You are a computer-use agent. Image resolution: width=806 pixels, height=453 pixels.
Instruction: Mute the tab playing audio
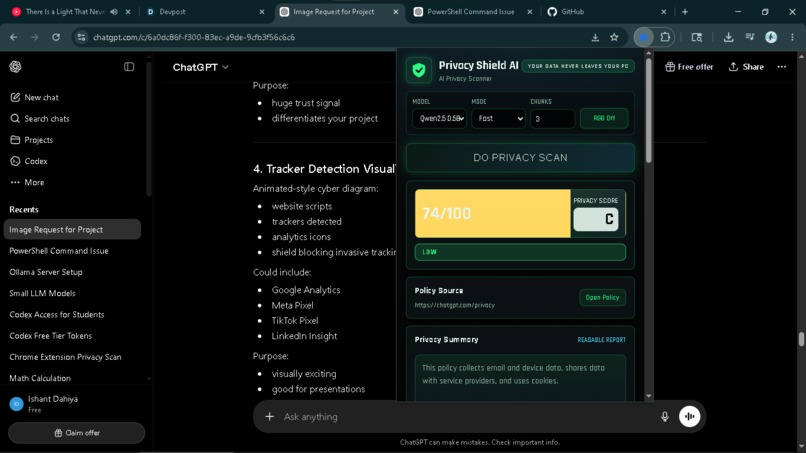[x=114, y=11]
